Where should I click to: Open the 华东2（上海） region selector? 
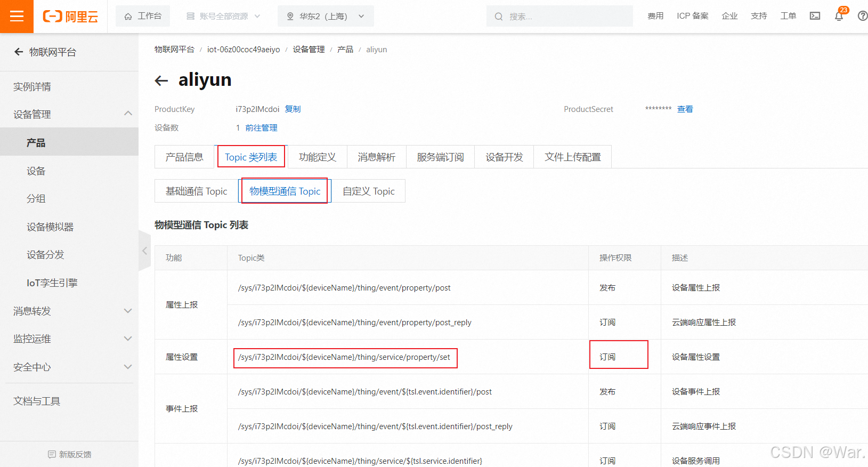point(326,16)
